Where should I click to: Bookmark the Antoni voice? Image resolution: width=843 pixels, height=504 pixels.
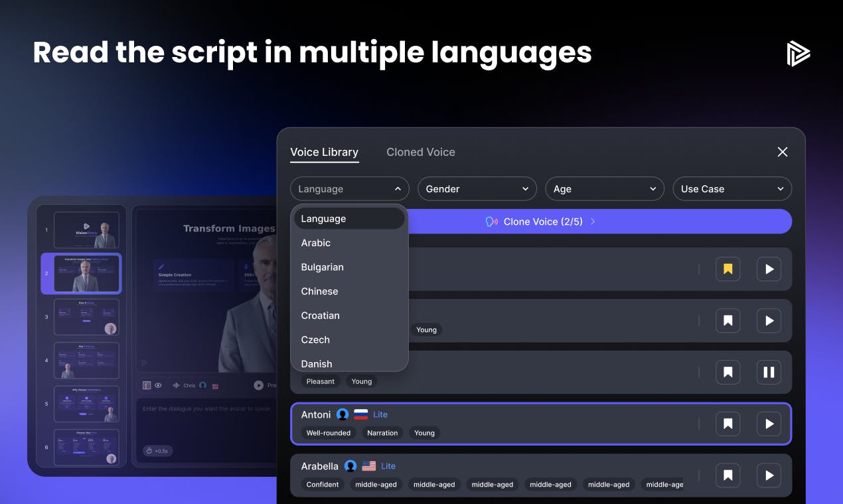(728, 424)
